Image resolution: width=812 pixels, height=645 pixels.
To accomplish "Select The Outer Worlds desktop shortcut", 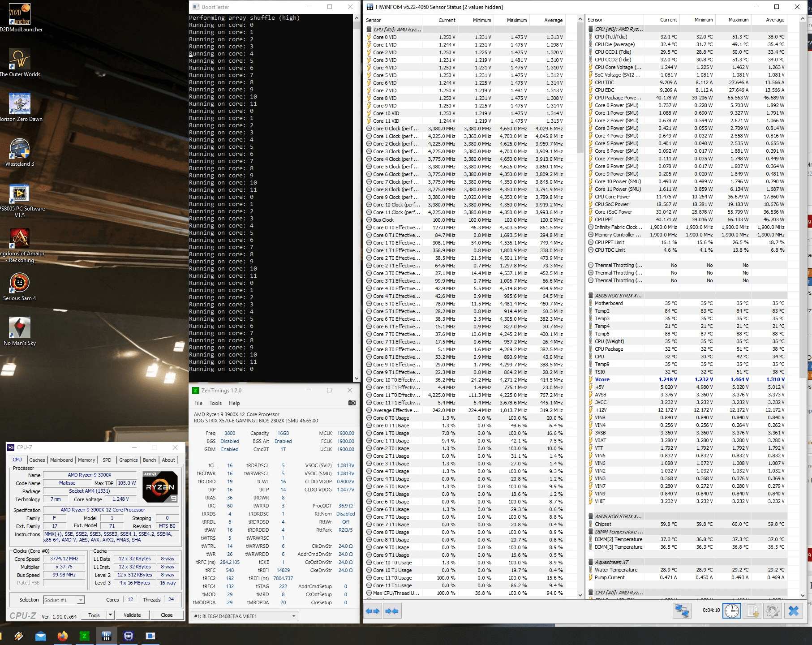I will [x=20, y=63].
